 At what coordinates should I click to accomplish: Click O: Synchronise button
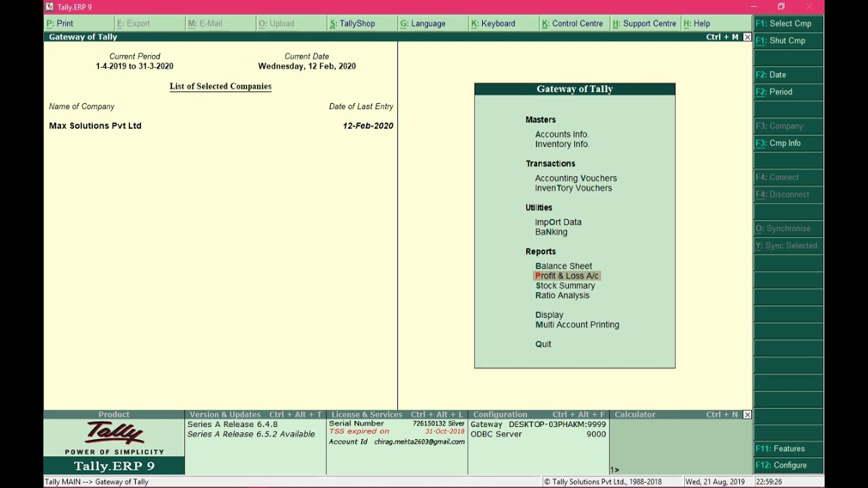[788, 228]
